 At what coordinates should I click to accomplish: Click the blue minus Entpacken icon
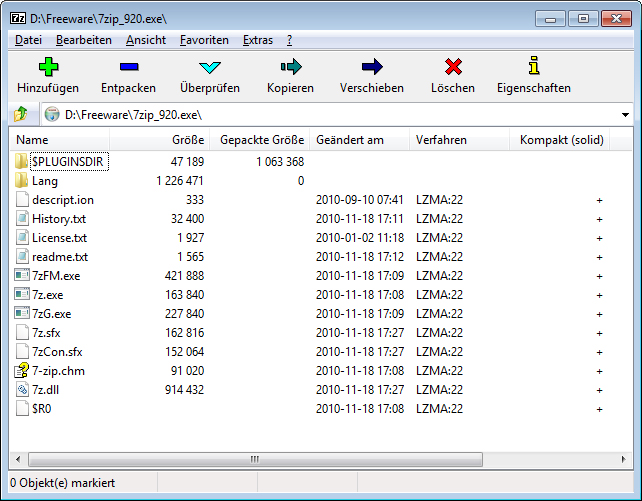[129, 67]
